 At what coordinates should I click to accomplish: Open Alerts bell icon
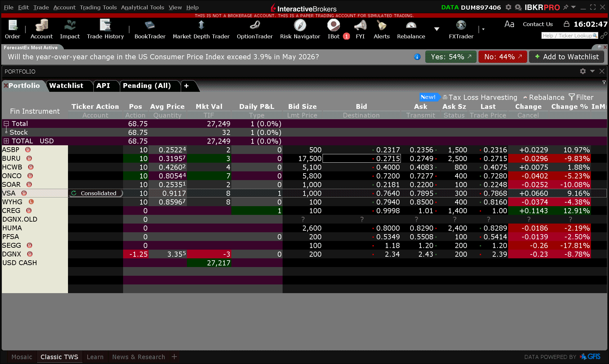coord(382,29)
